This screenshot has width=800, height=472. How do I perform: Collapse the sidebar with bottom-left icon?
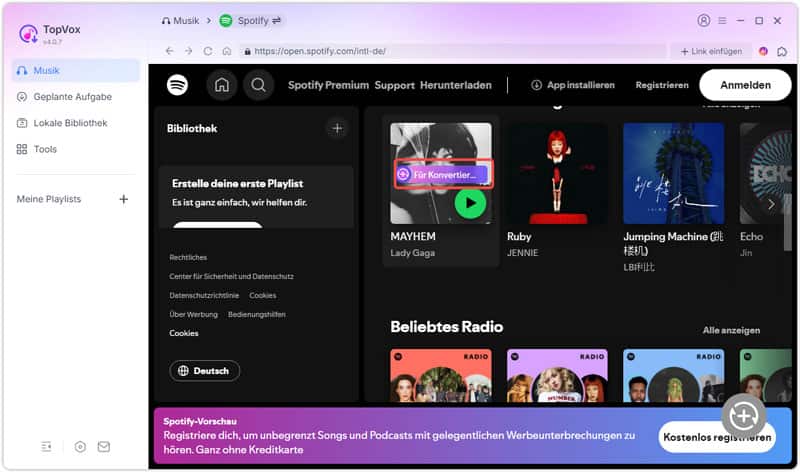coord(46,447)
